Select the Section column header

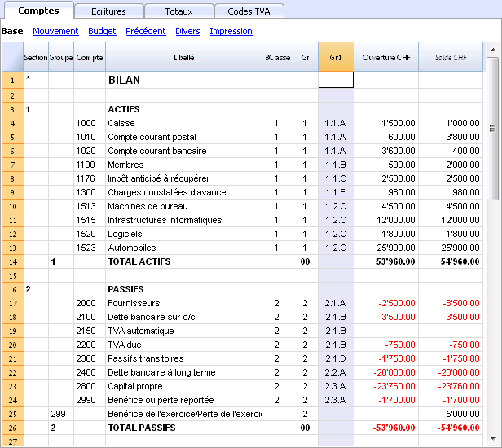36,57
